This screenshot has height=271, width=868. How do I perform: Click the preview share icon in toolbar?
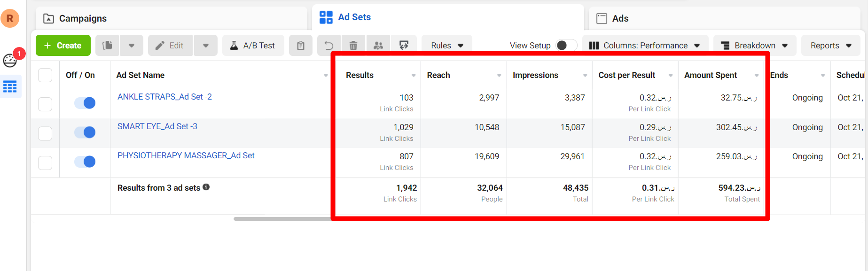(404, 46)
